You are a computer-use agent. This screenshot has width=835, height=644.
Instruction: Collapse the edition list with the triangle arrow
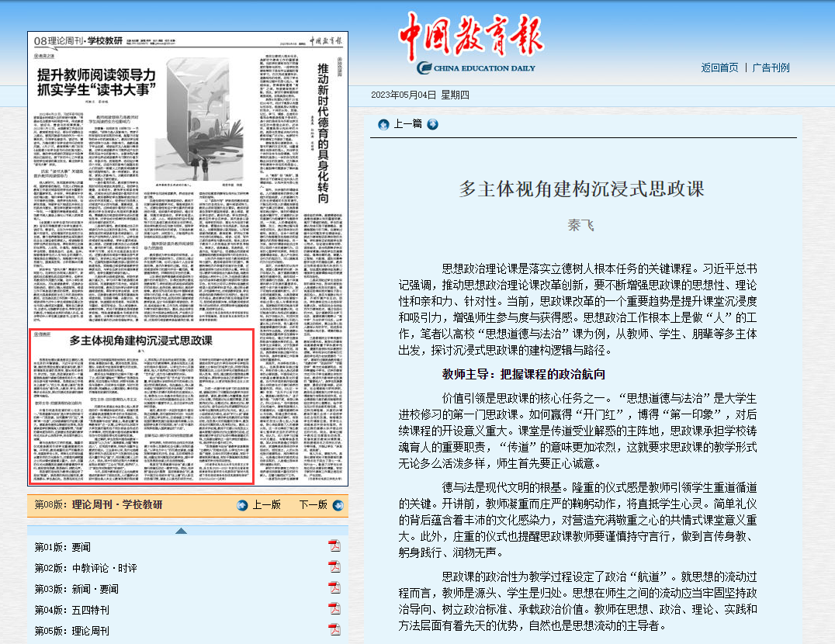(x=181, y=531)
